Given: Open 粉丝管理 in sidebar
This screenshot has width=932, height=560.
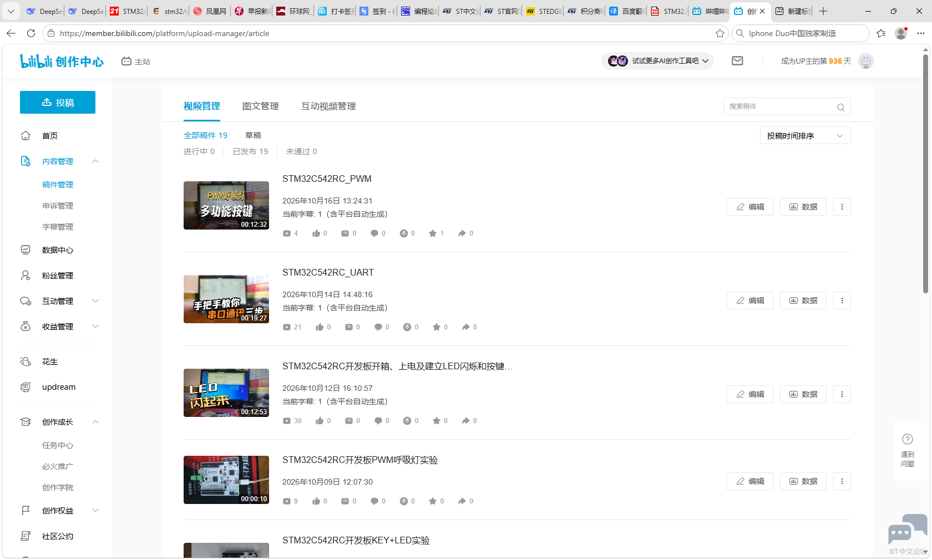Looking at the screenshot, I should click(58, 276).
